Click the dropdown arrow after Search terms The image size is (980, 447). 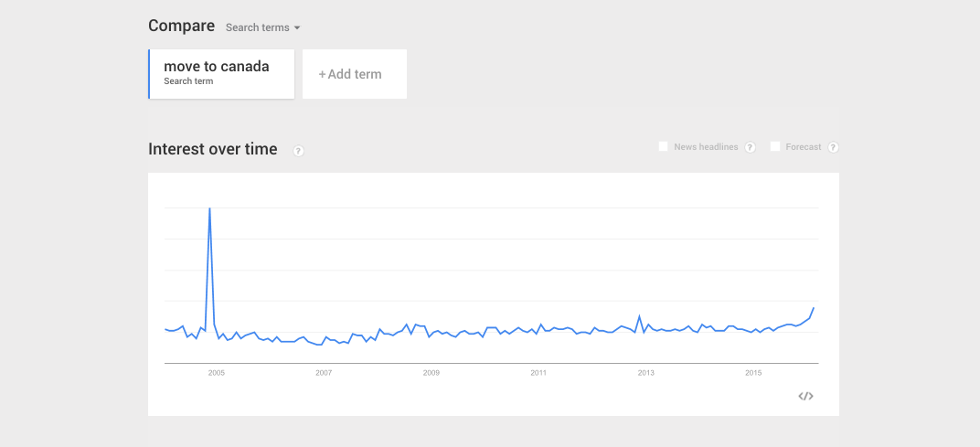[x=297, y=28]
